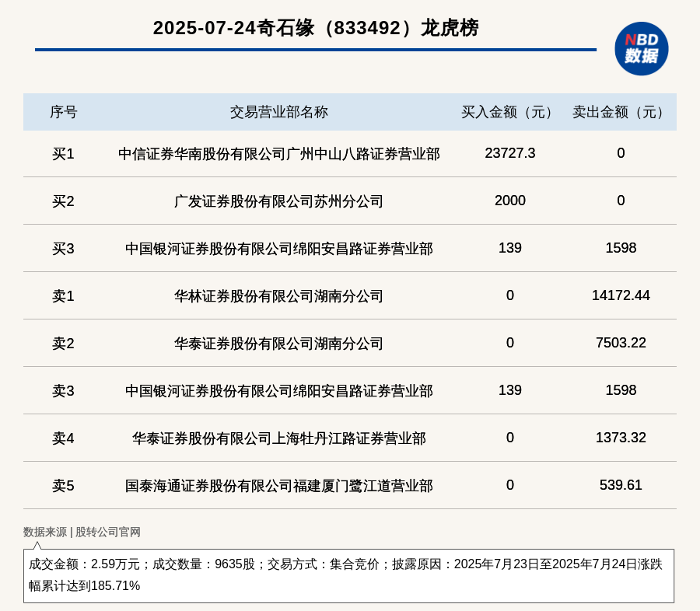Image resolution: width=700 pixels, height=611 pixels.
Task: Select 中国银河证券绵阳安昌路营业部 in 卖3 row
Action: point(279,391)
